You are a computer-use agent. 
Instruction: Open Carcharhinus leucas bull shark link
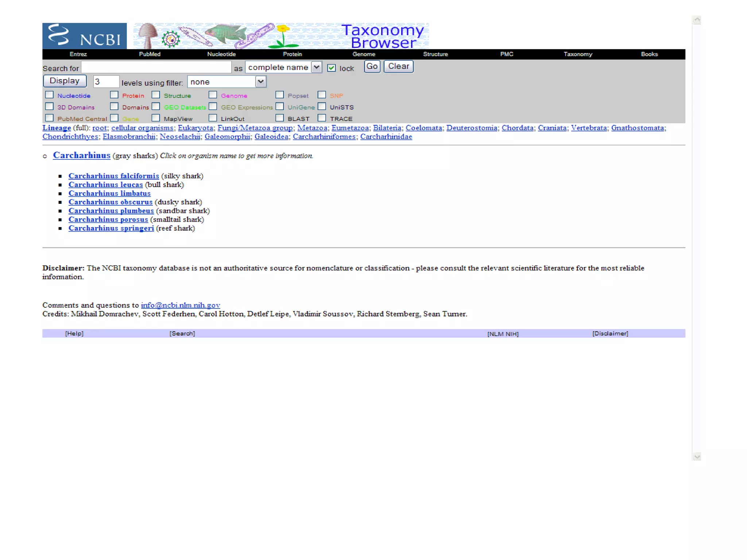click(105, 185)
